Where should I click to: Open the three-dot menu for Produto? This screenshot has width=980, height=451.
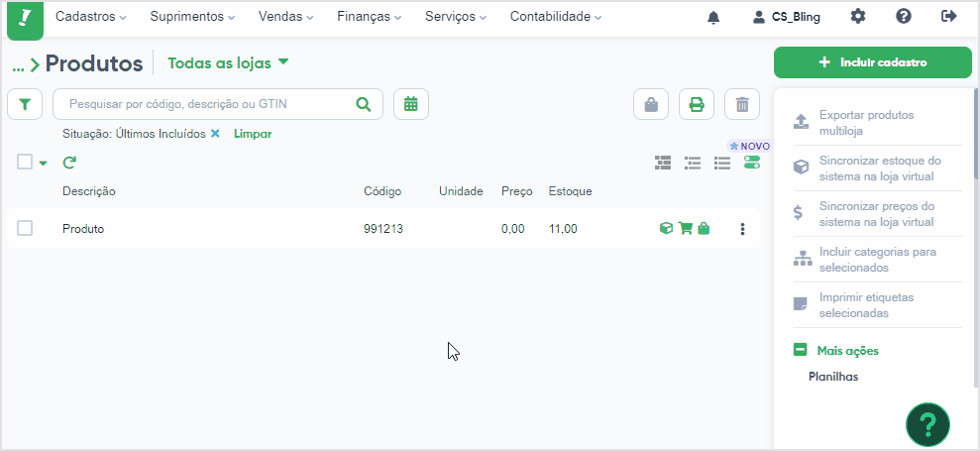tap(742, 229)
